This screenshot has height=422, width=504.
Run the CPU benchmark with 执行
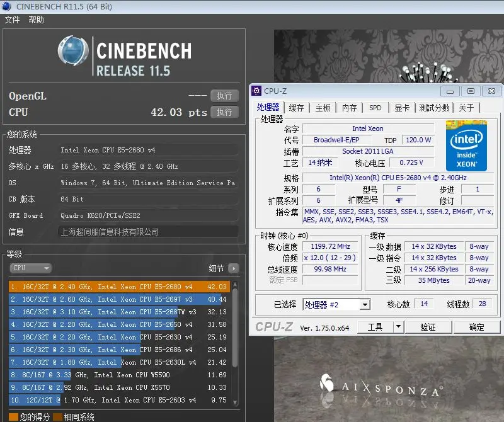[x=224, y=112]
